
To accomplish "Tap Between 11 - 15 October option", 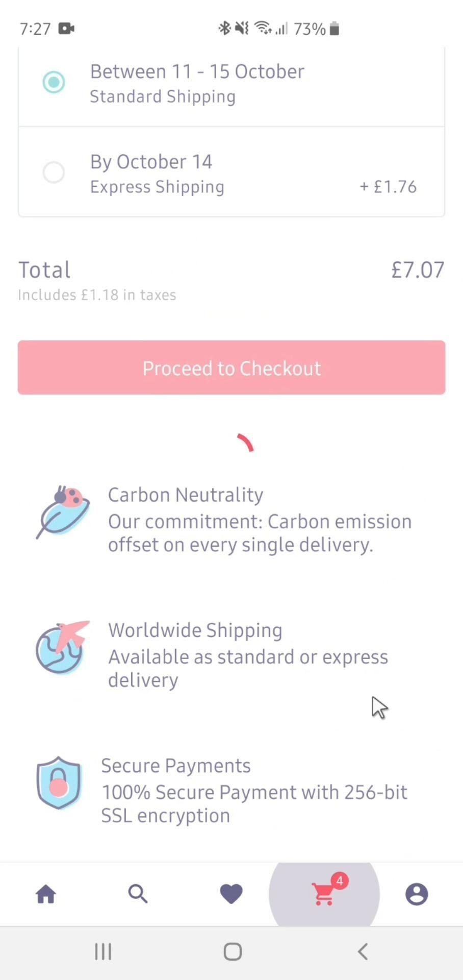I will click(x=197, y=72).
